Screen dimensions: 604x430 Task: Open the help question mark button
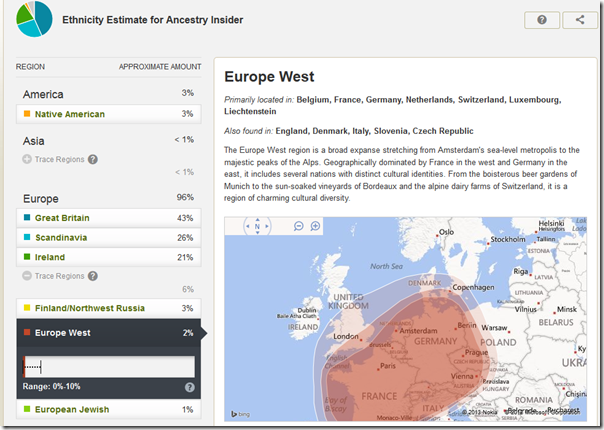coord(542,20)
